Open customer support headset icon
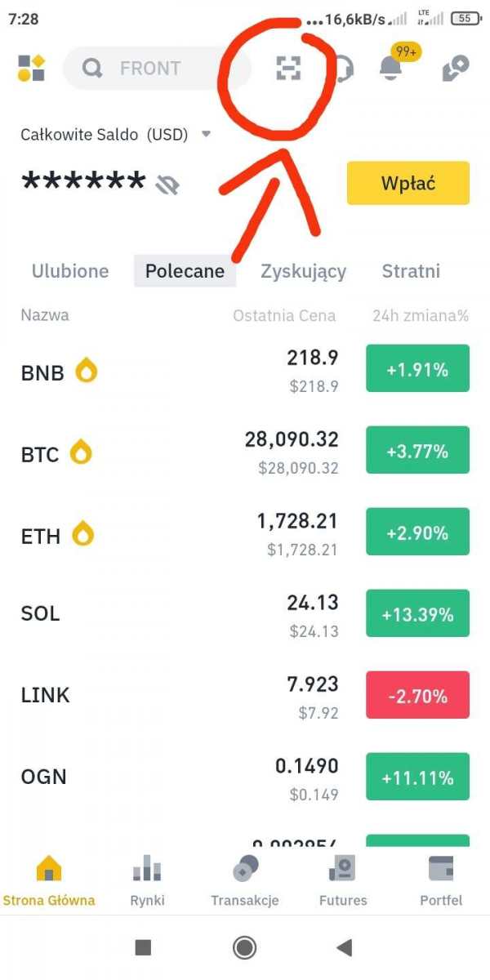This screenshot has width=490, height=980. coord(345,69)
